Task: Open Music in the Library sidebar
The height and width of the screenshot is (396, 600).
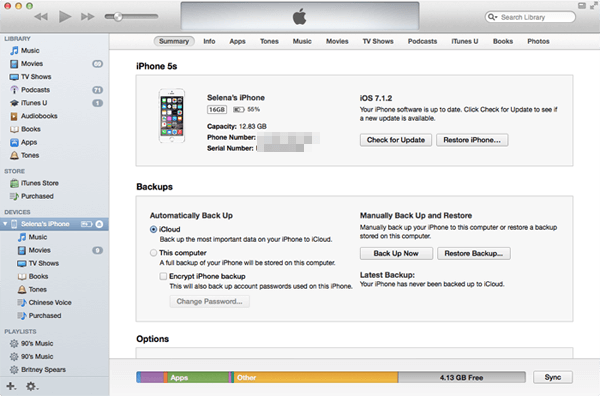Action: click(x=24, y=51)
